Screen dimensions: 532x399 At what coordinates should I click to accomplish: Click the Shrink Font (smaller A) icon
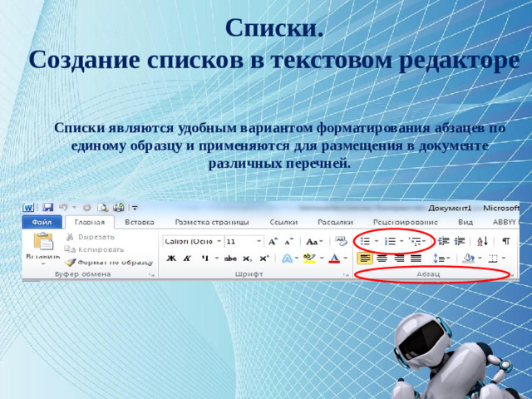(x=289, y=242)
